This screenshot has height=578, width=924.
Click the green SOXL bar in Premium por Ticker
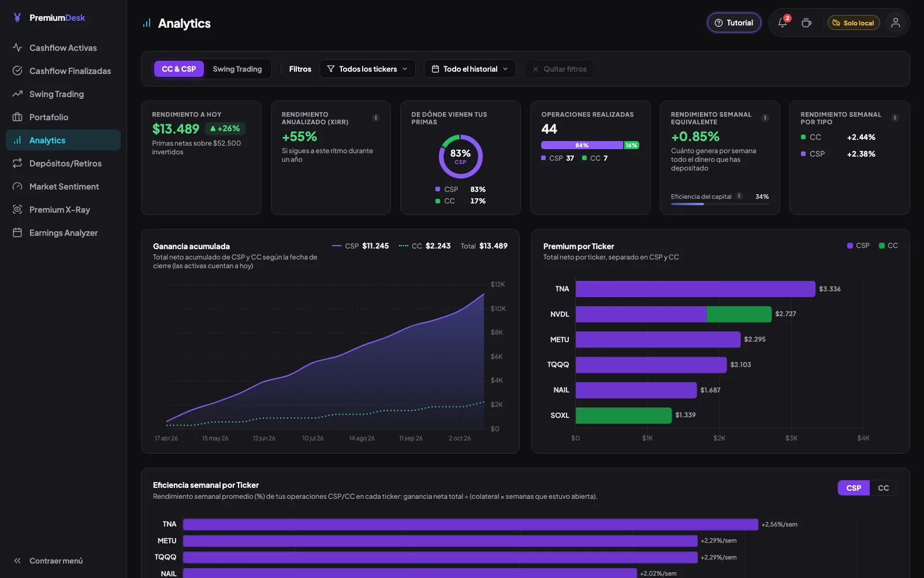[x=624, y=415]
